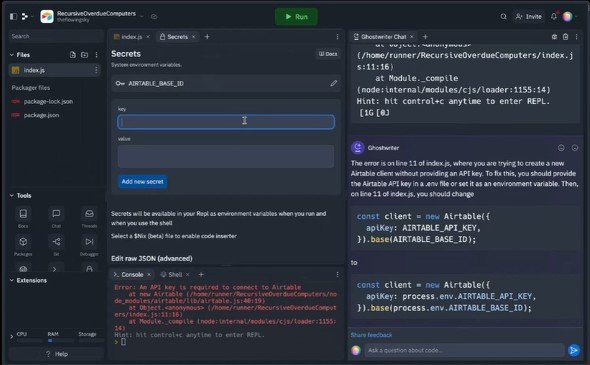Create a new folder via Files icon
The width and height of the screenshot is (590, 365).
click(x=85, y=55)
